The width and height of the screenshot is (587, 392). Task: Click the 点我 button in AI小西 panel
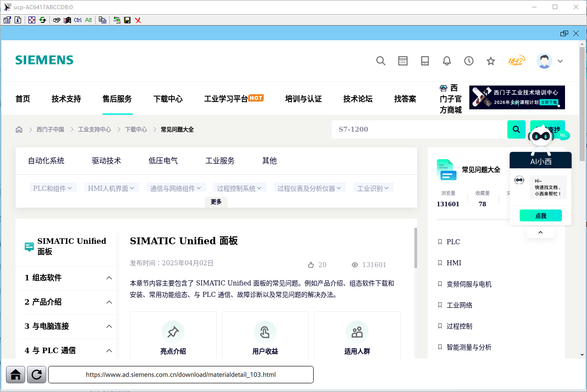coord(541,215)
